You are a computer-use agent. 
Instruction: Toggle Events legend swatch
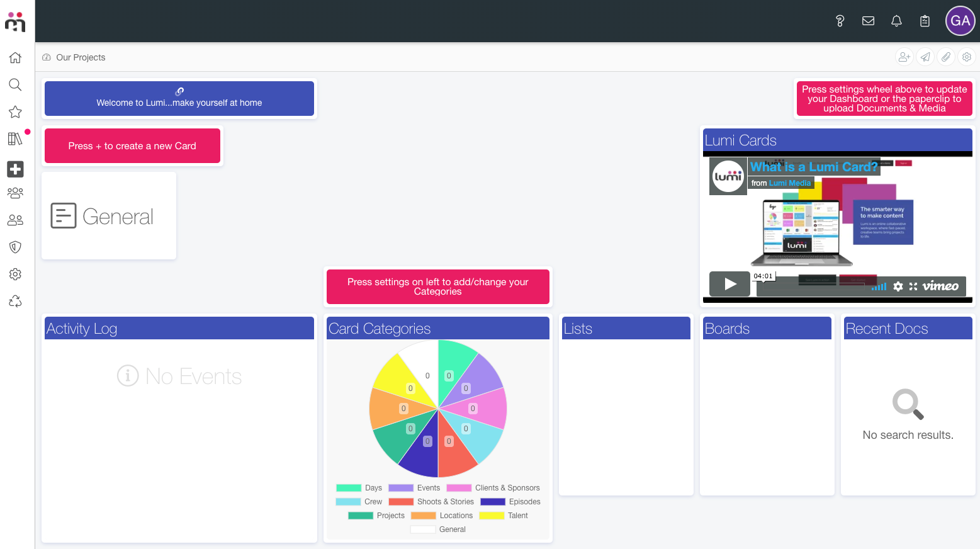coord(401,488)
